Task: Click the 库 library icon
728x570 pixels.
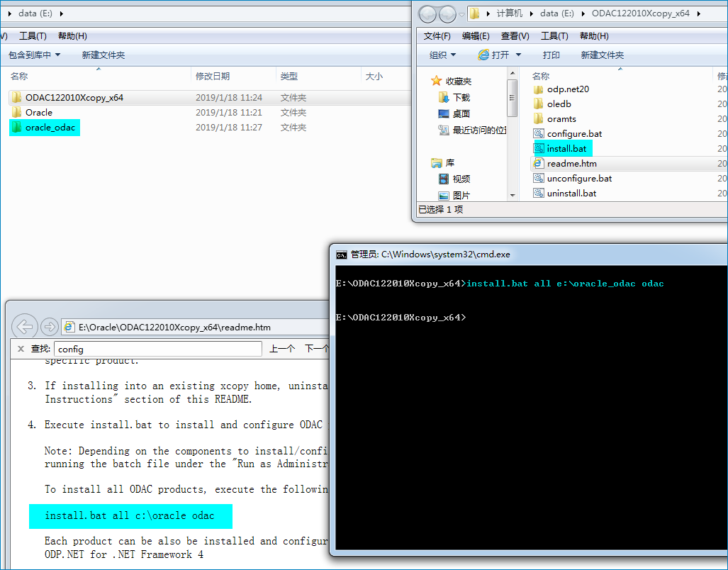Action: [437, 163]
